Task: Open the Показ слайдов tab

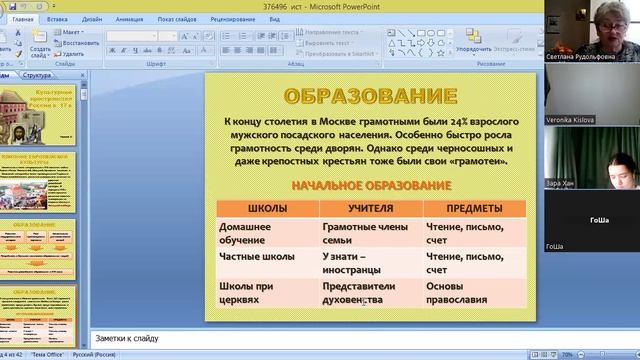Action: point(177,19)
